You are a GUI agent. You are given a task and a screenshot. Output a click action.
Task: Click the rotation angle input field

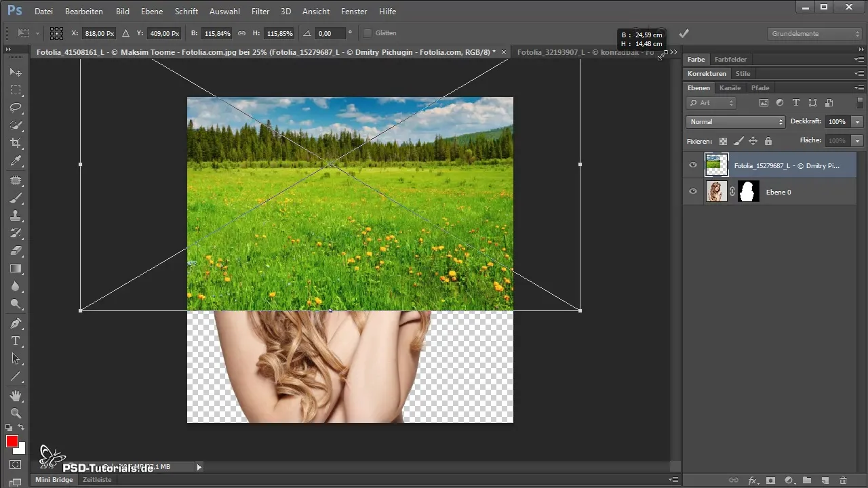pos(330,33)
